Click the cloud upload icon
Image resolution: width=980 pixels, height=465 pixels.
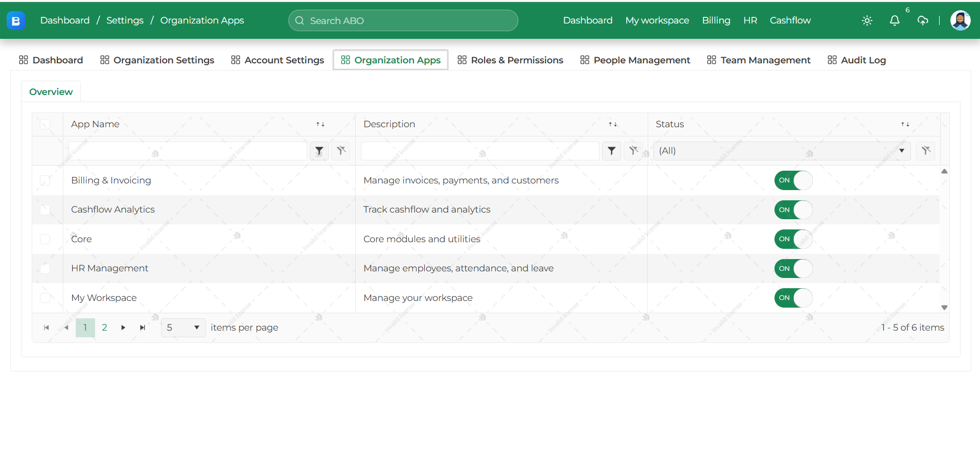[x=923, y=20]
